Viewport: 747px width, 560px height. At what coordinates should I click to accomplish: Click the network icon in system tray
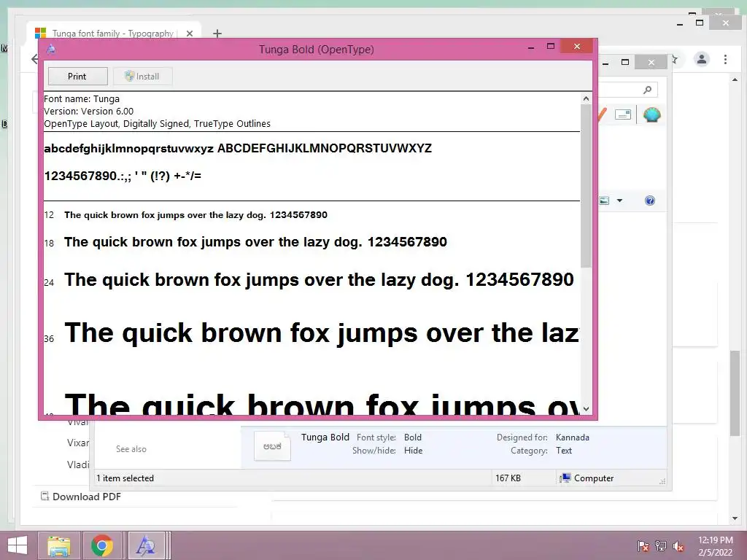coord(661,546)
